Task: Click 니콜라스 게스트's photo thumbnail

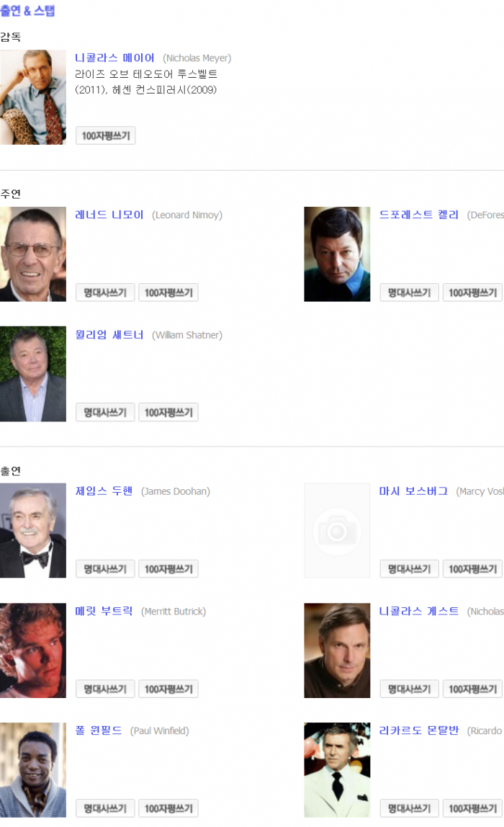Action: [x=337, y=651]
